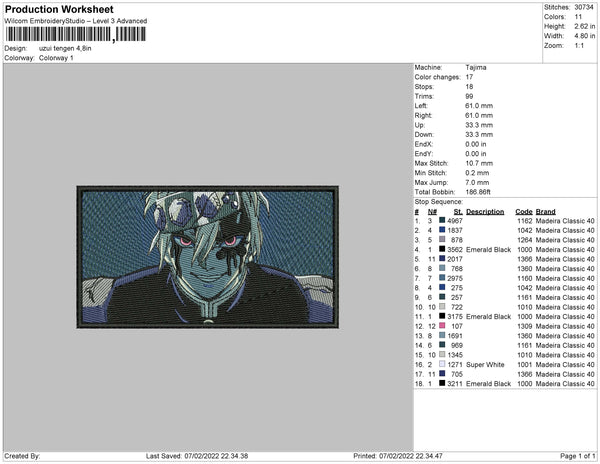Screen dimensions: 600x464
Task: Select the 'Last Saved: 07/02/2022 22.34.38' text
Action: tap(197, 456)
